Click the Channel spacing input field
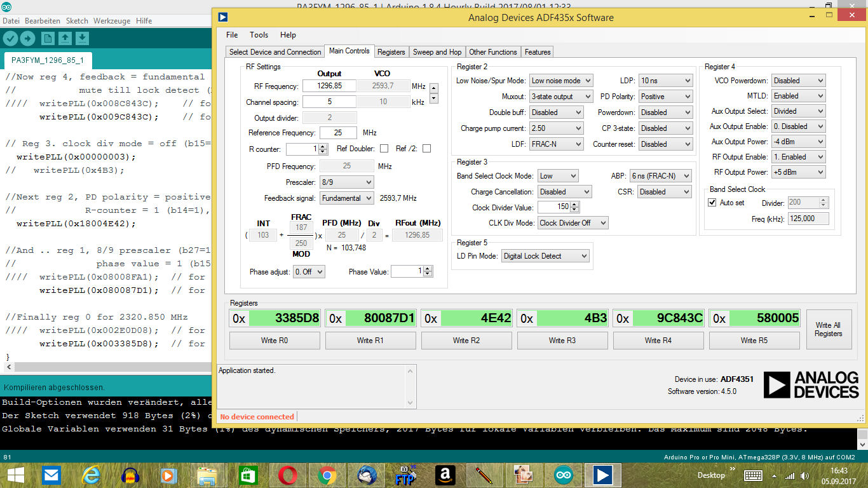The height and width of the screenshot is (488, 868). coord(329,102)
